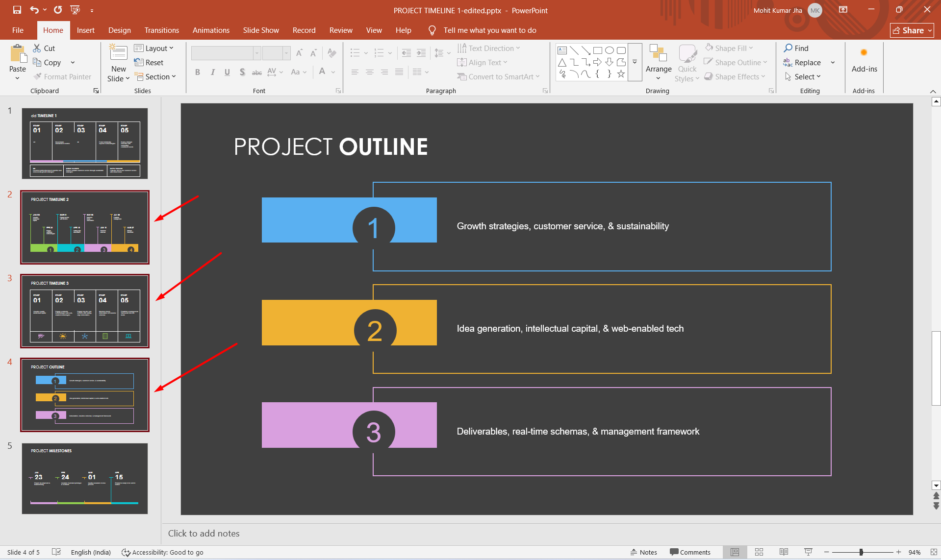
Task: Click the Reset slide button
Action: (x=149, y=62)
